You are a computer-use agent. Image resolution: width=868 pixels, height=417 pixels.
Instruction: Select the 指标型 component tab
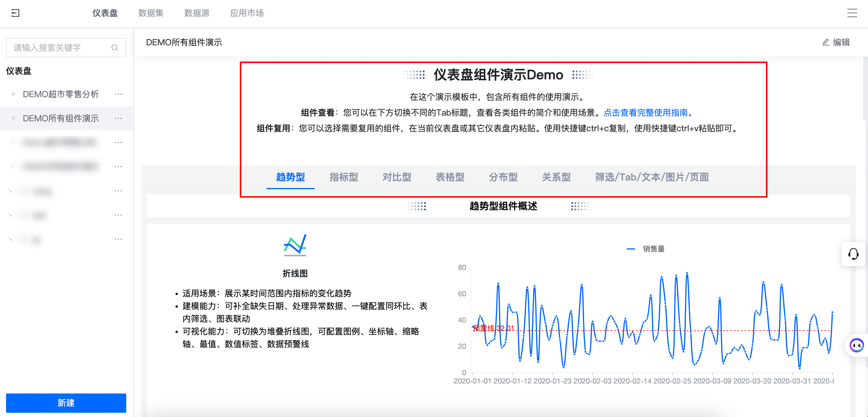tap(344, 177)
